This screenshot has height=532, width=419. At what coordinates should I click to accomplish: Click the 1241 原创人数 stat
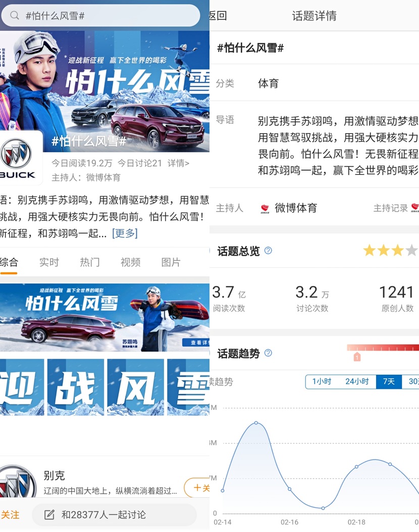(397, 298)
